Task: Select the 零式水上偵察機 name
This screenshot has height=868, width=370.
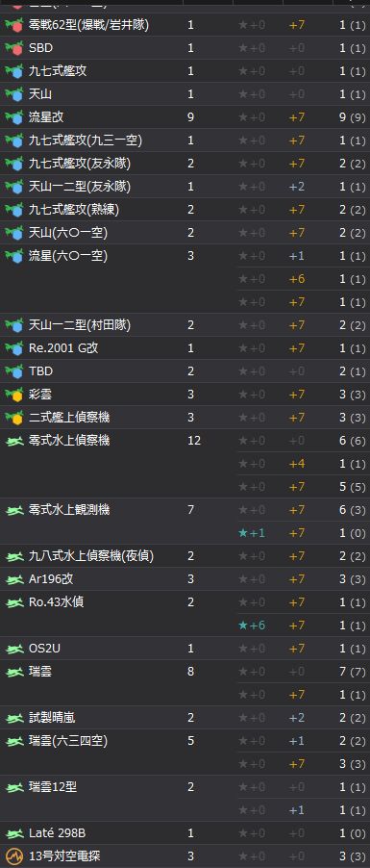Action: (69, 441)
